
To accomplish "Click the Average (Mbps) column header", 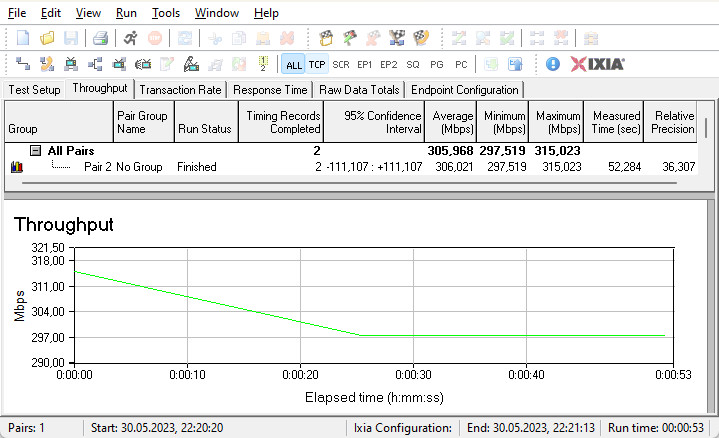I will (451, 122).
